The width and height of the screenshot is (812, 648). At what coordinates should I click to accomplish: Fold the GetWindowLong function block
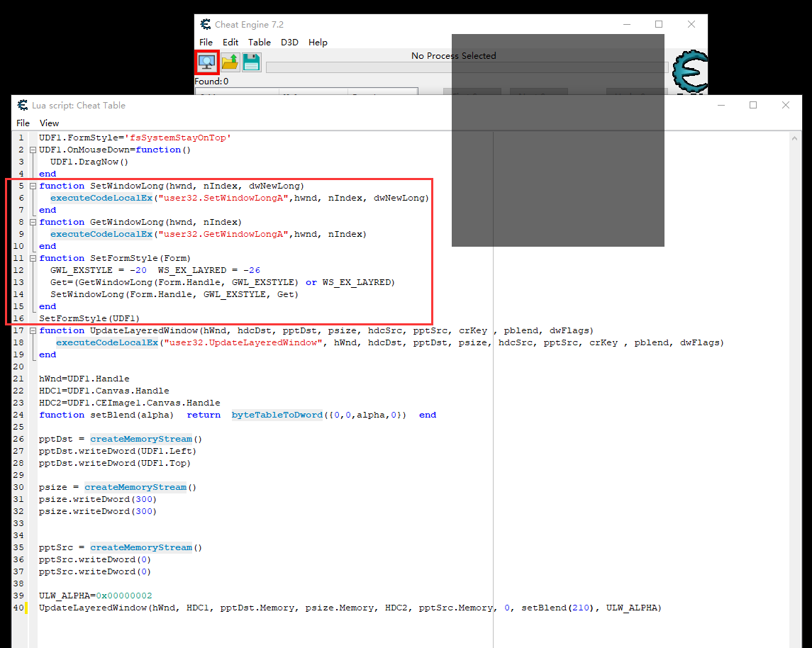(33, 222)
